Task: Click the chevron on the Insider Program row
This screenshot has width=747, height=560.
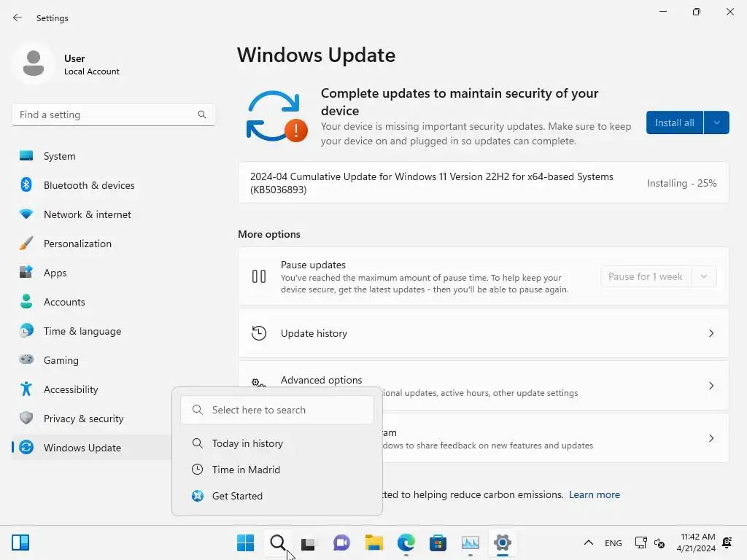Action: point(711,438)
